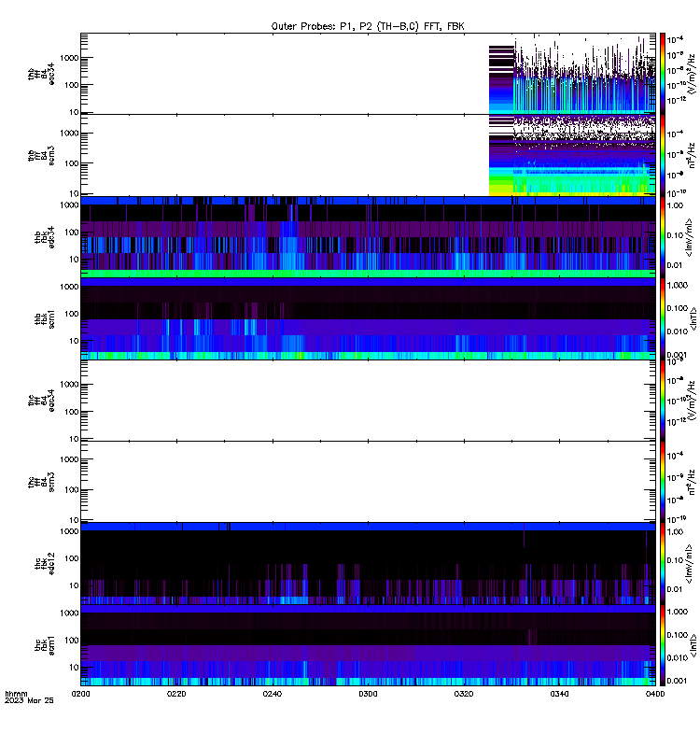Select the 'thb fff 64 scm3' panel axis label
The width and height of the screenshot is (700, 747).
(x=41, y=156)
